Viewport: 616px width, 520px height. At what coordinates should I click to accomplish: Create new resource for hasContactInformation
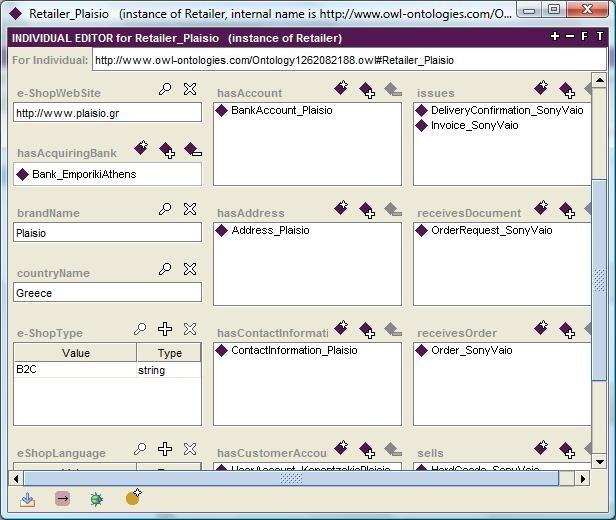pos(341,327)
